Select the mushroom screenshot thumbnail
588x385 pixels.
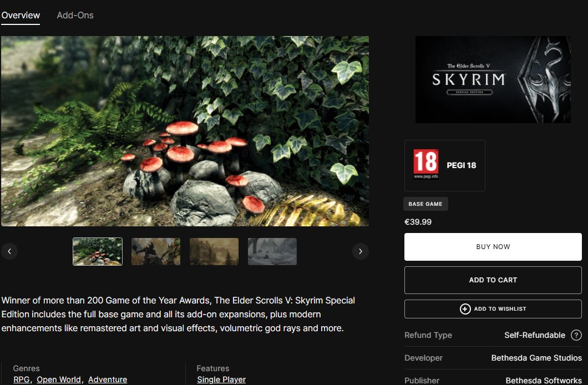97,251
